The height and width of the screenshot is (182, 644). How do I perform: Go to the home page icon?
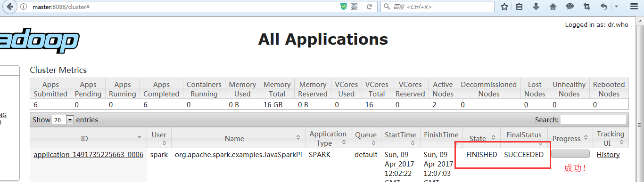pos(553,7)
